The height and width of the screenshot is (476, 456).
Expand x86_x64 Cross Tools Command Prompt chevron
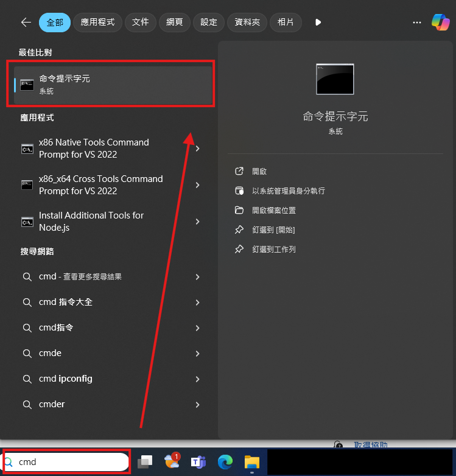[x=198, y=185]
